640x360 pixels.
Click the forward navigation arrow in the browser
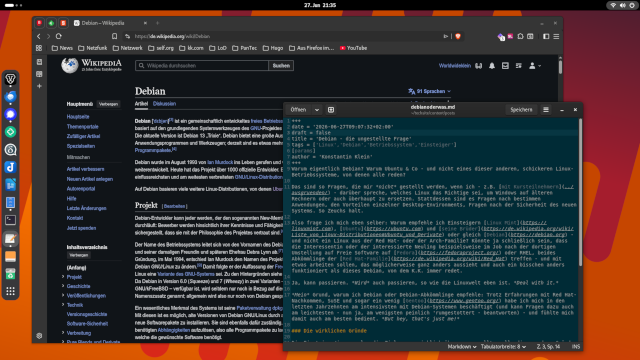tap(49, 36)
